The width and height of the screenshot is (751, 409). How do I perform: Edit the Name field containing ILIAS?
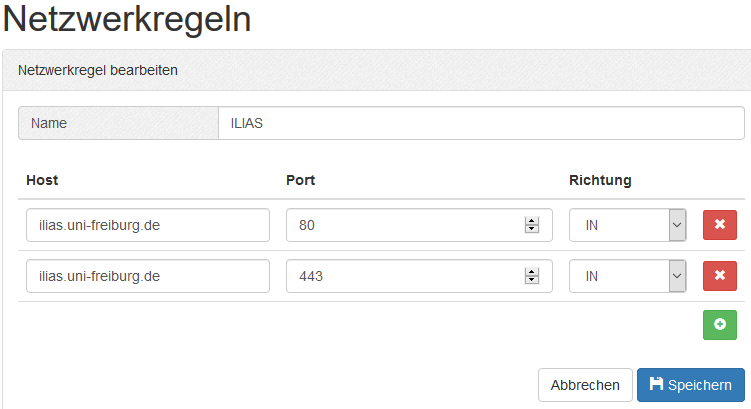coord(480,124)
